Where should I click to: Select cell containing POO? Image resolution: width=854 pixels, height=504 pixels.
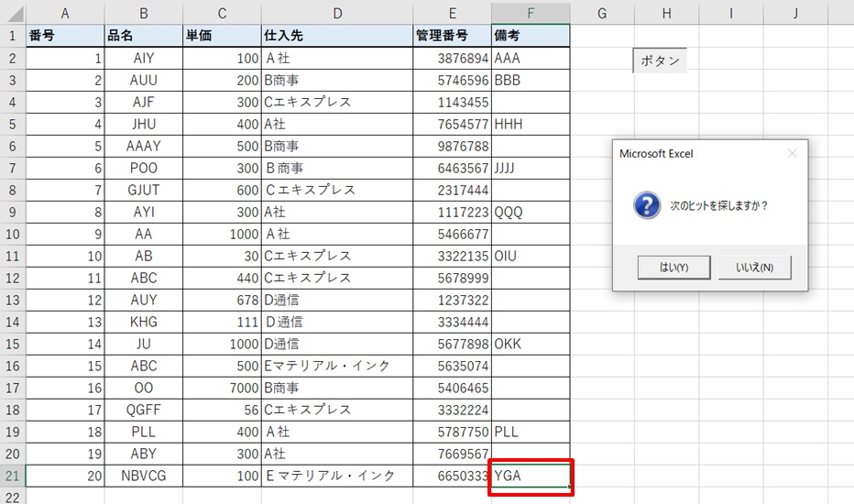tap(143, 169)
